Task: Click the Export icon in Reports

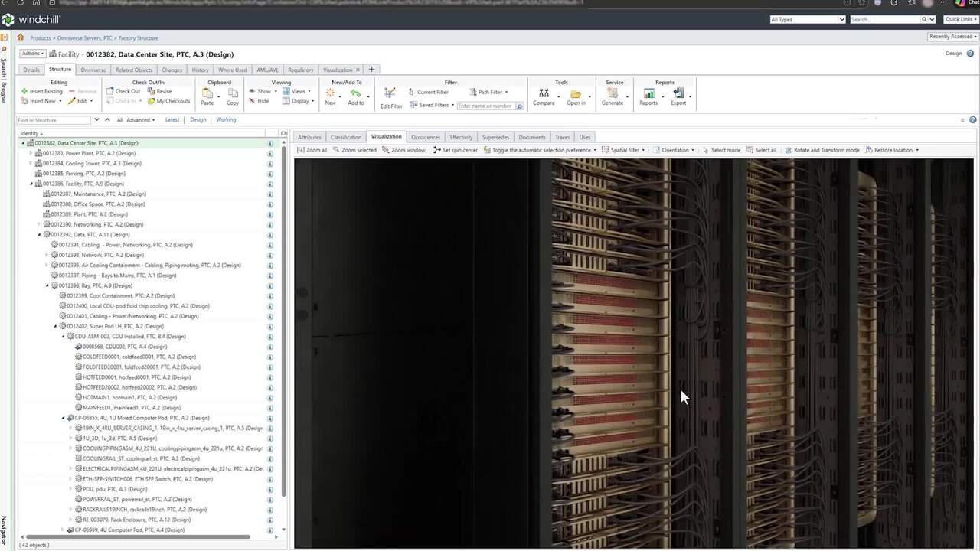Action: [678, 93]
